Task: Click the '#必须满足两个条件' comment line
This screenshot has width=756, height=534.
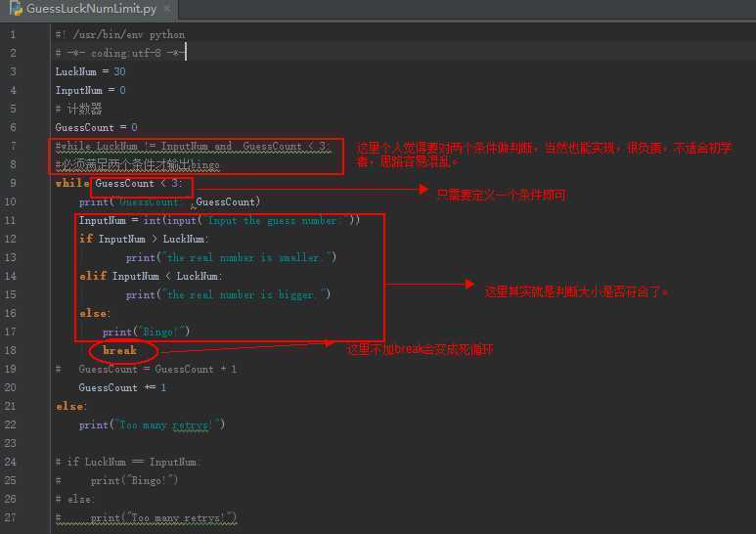Action: [x=138, y=165]
